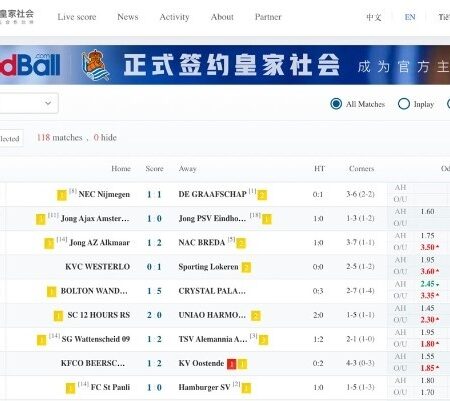The height and width of the screenshot is (401, 450).
Task: Click Sporting Lokeren yellow card icon
Action: click(x=246, y=267)
